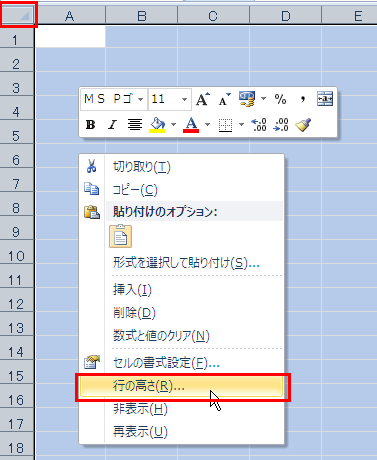Apply percent style in the mini toolbar

pos(280,99)
